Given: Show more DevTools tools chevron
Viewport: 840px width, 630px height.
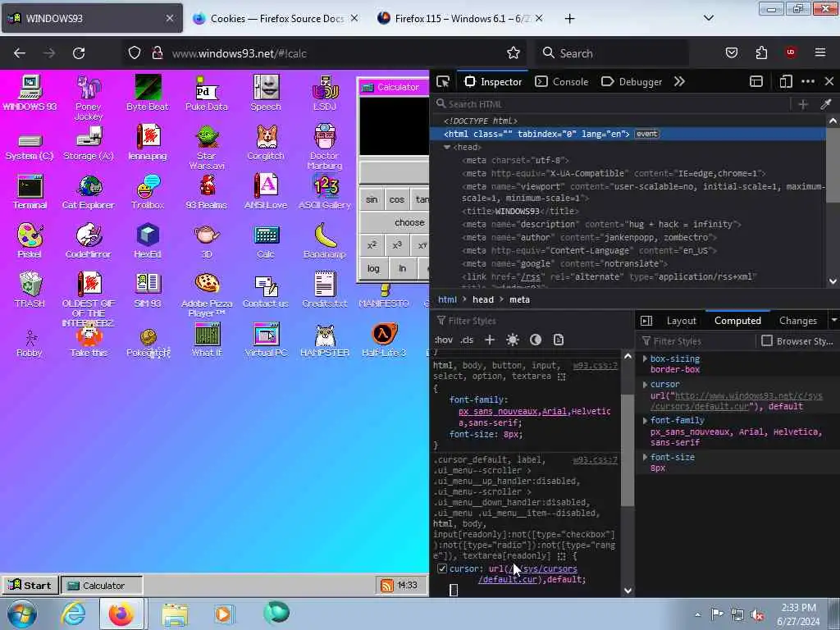Looking at the screenshot, I should click(x=679, y=81).
